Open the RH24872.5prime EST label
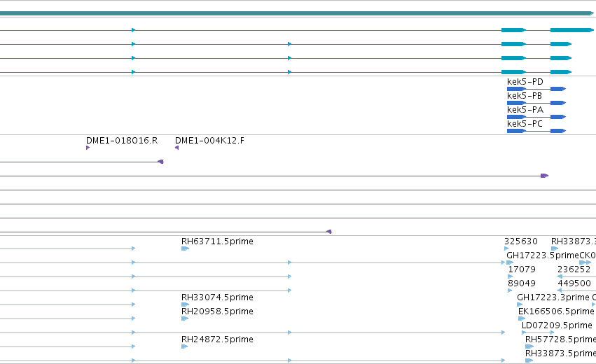The image size is (596, 364). [x=217, y=339]
